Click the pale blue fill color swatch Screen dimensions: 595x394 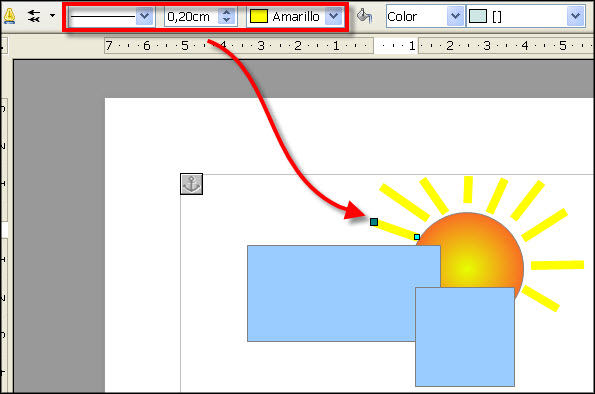click(x=478, y=16)
